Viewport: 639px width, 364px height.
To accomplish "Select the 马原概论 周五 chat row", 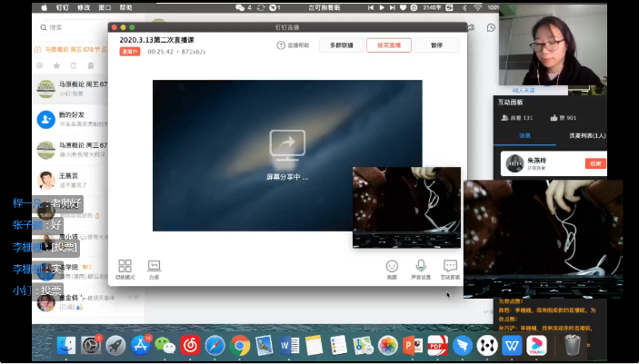I will [x=70, y=89].
